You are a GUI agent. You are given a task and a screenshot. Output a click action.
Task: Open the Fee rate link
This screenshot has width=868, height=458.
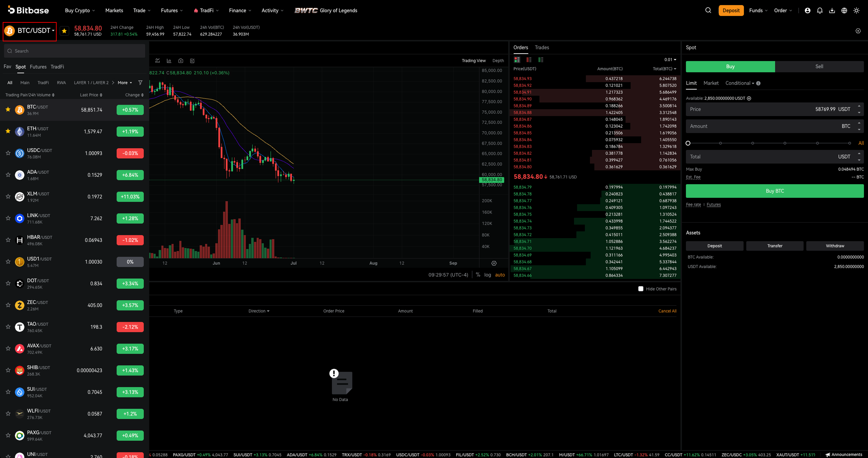point(693,205)
